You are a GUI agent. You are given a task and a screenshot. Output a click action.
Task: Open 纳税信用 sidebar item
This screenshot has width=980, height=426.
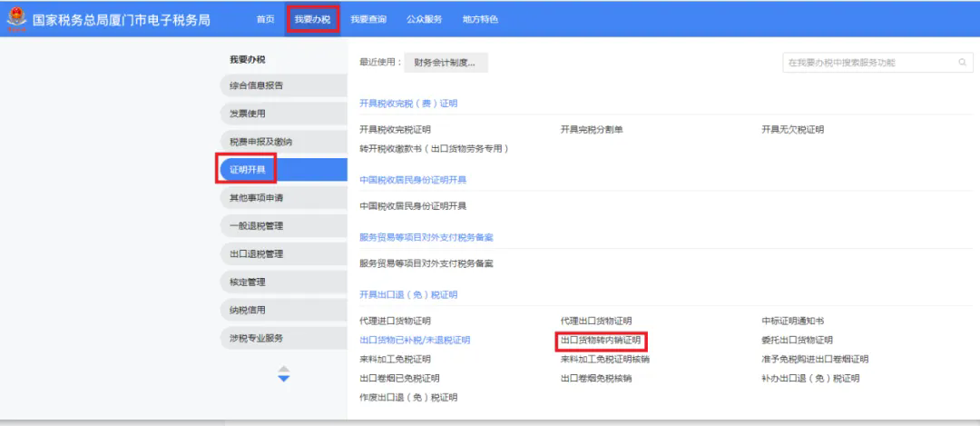(x=283, y=310)
